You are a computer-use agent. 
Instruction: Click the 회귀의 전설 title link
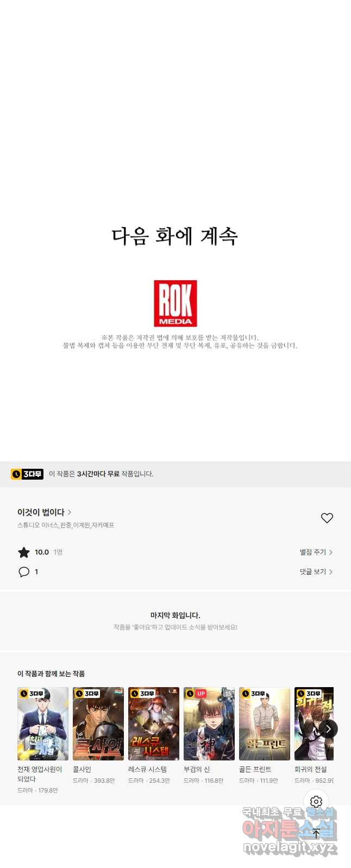[311, 770]
